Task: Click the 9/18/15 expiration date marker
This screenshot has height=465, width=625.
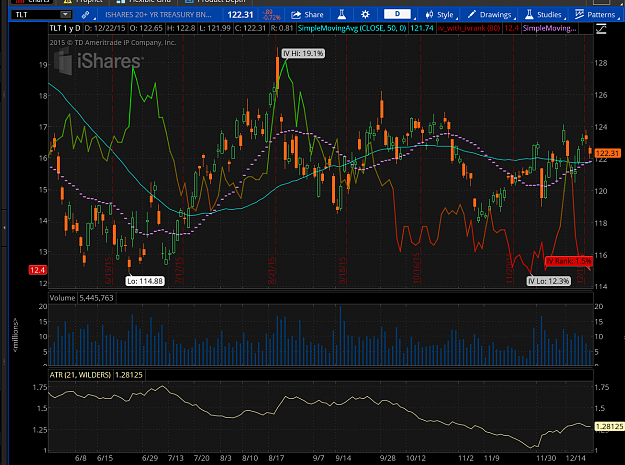Action: [342, 271]
